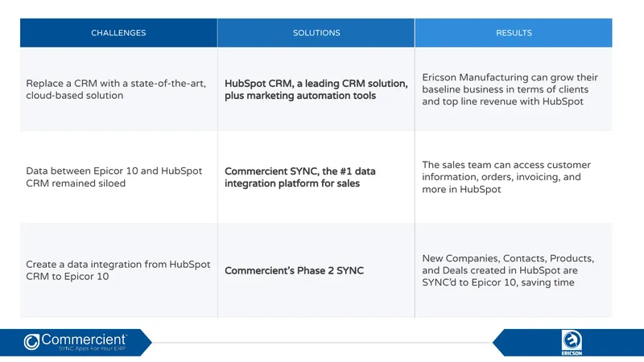Click the blue Ericson footer banner

[x=568, y=343]
